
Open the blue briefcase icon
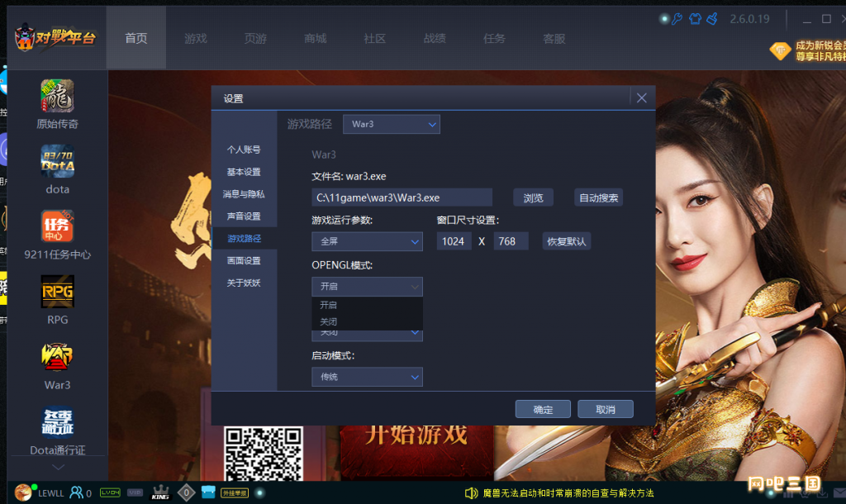208,492
